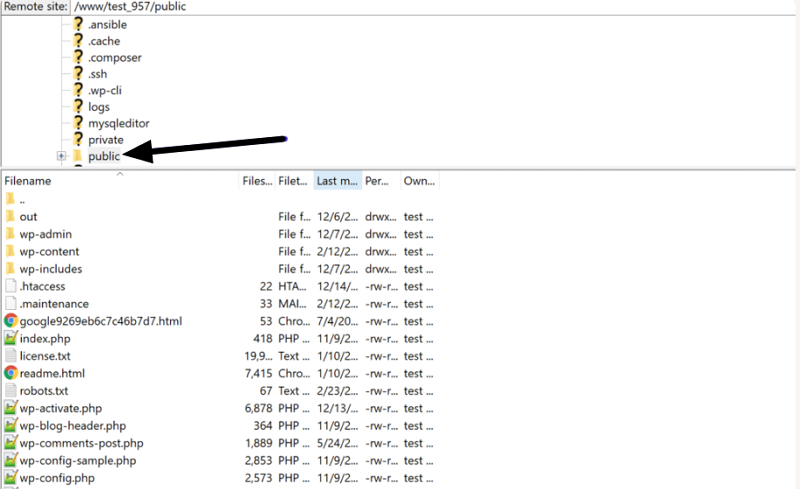
Task: Click the wp-admin folder icon
Action: (11, 234)
